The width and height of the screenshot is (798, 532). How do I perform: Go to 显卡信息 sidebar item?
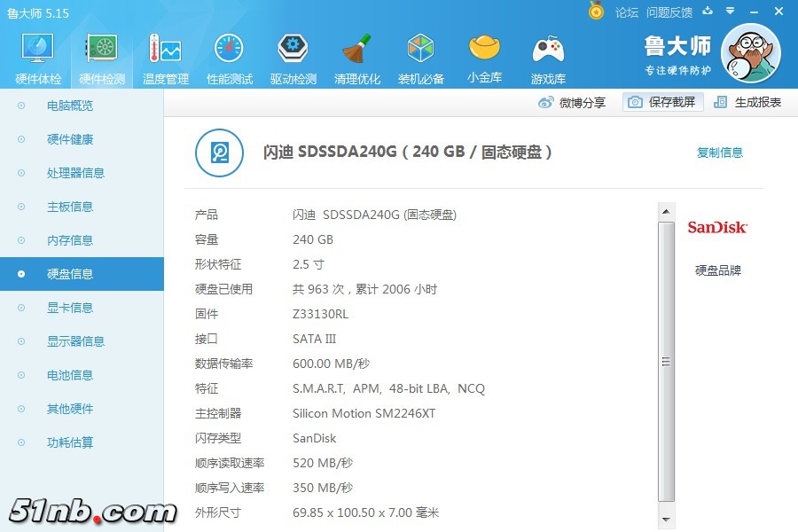pos(70,308)
